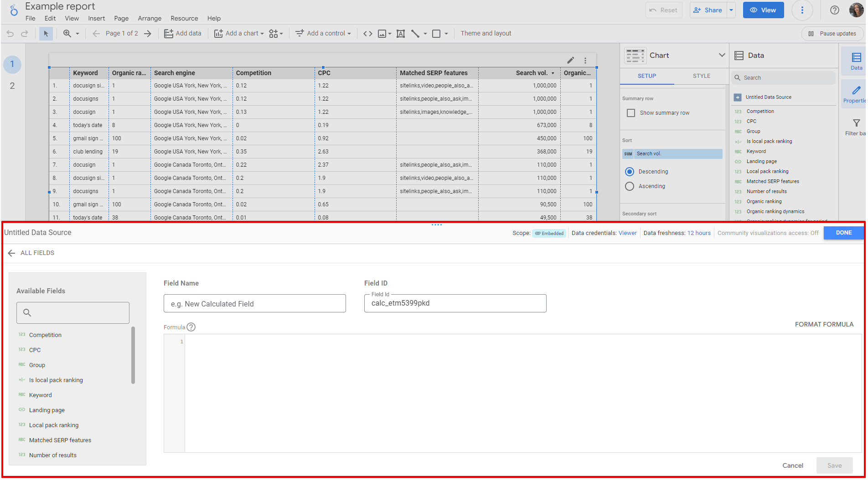
Task: Click the View button
Action: point(763,10)
